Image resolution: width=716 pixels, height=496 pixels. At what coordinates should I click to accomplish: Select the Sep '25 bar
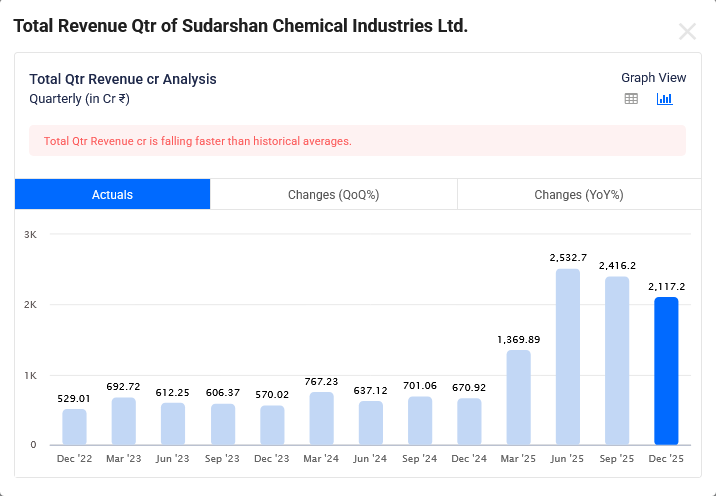[x=617, y=361]
